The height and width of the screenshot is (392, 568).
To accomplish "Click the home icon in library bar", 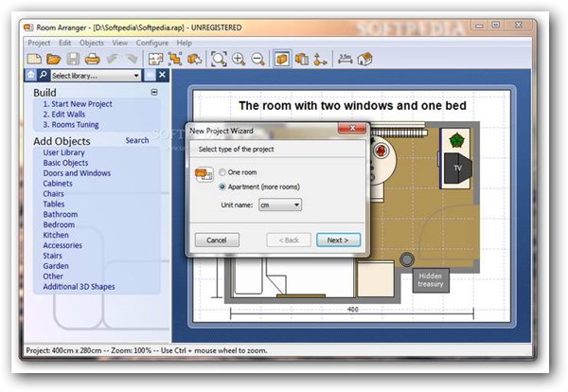I will pos(31,75).
